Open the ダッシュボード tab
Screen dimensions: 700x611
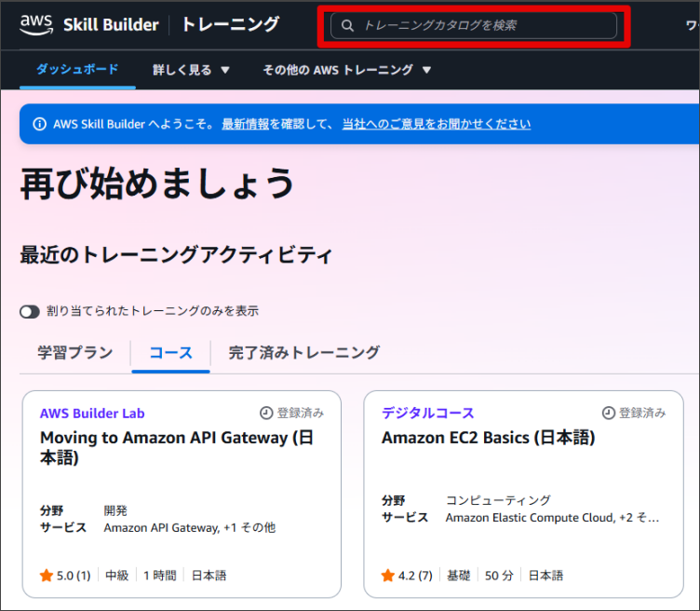tap(77, 70)
